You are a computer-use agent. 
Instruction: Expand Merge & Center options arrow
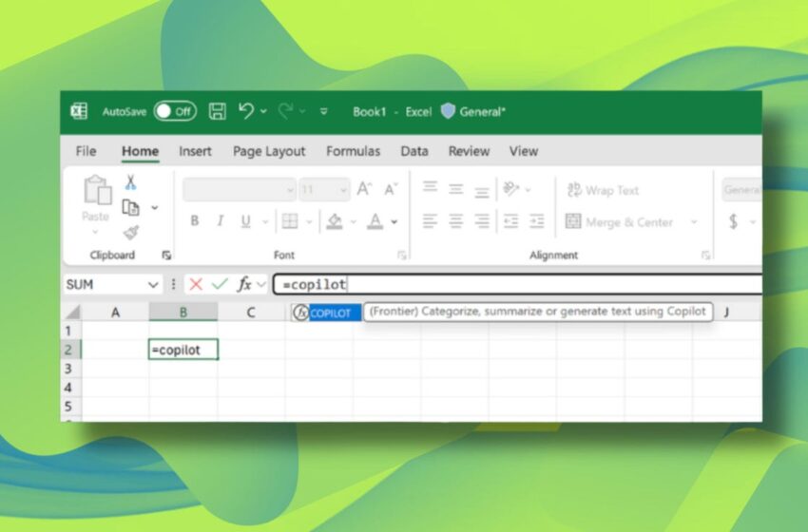(694, 222)
